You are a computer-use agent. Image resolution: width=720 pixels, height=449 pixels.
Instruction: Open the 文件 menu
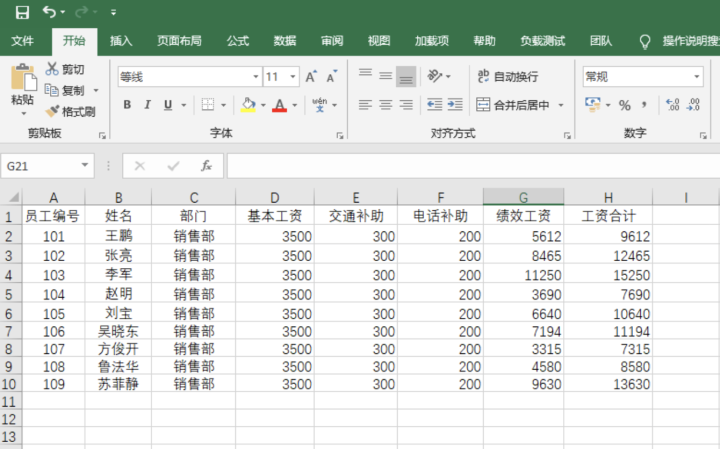click(22, 41)
